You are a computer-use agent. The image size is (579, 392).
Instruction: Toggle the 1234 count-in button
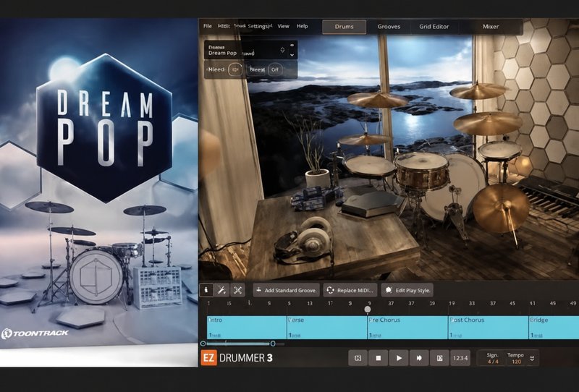coord(460,358)
